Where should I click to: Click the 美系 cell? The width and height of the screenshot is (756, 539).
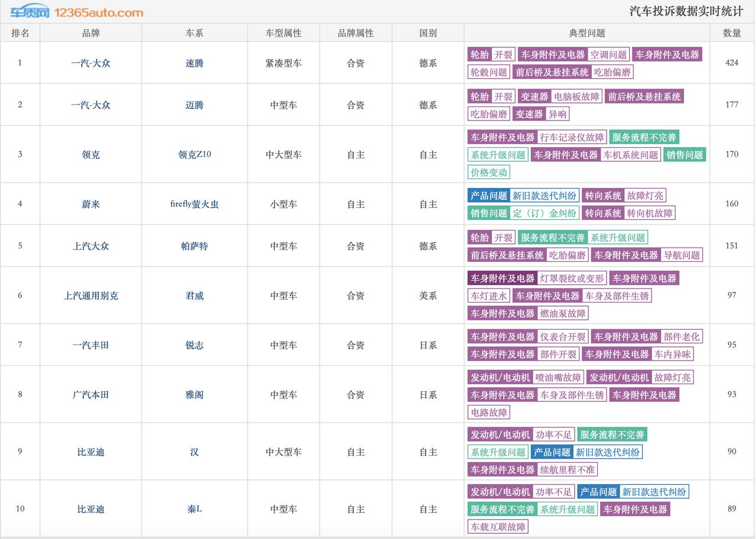point(428,296)
